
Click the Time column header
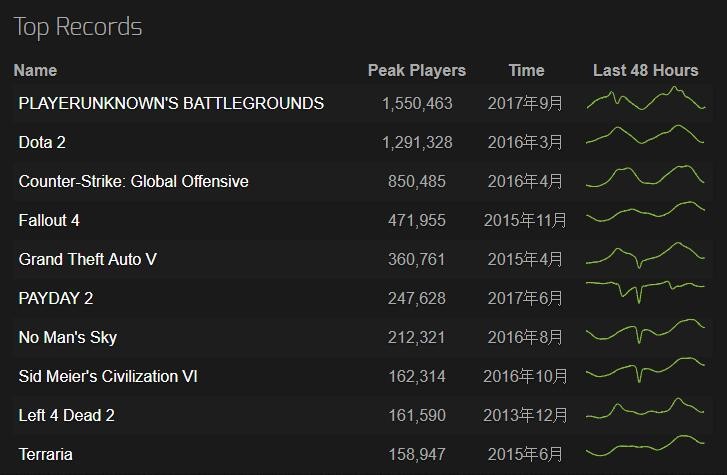click(526, 71)
